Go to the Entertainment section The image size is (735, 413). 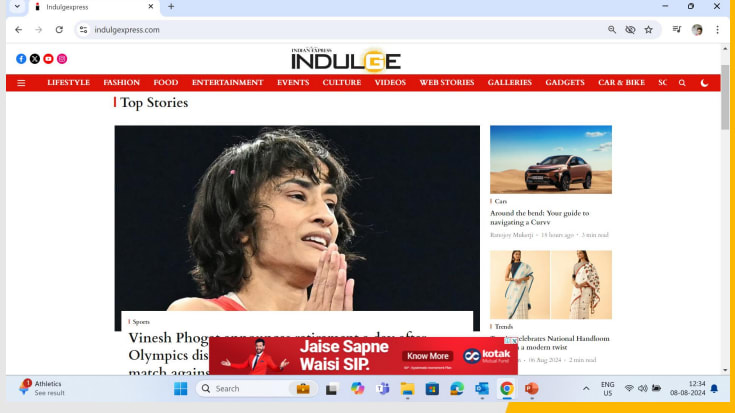pyautogui.click(x=227, y=83)
